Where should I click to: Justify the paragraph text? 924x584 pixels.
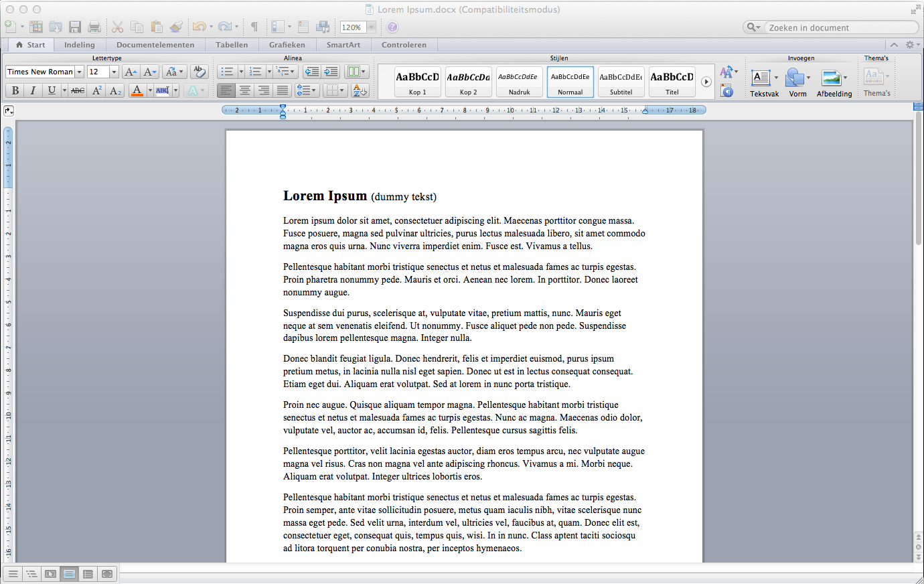(283, 90)
